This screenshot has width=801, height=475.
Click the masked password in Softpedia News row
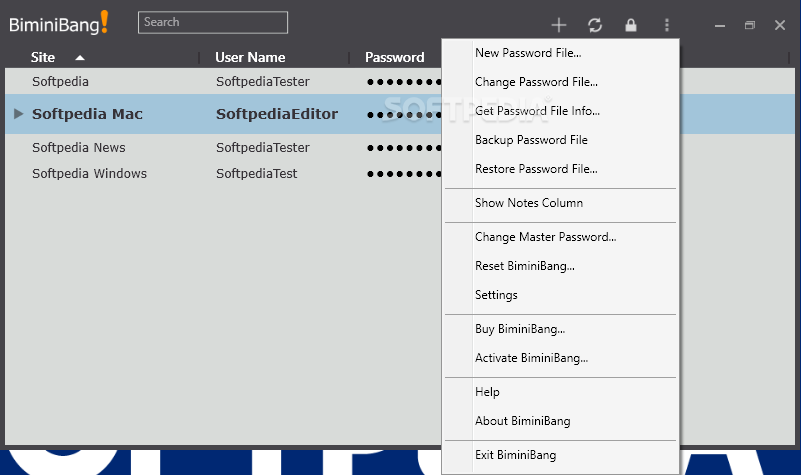point(404,148)
